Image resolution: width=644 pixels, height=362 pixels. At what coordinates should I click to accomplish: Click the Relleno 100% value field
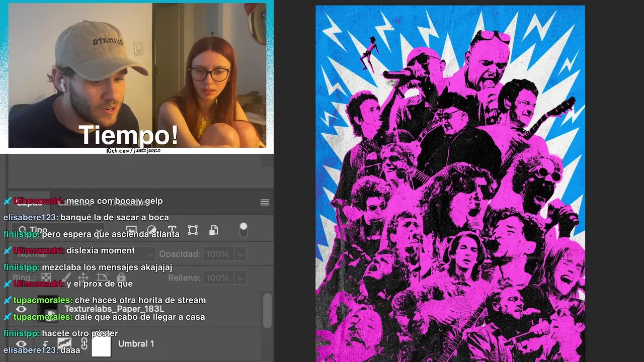click(219, 278)
